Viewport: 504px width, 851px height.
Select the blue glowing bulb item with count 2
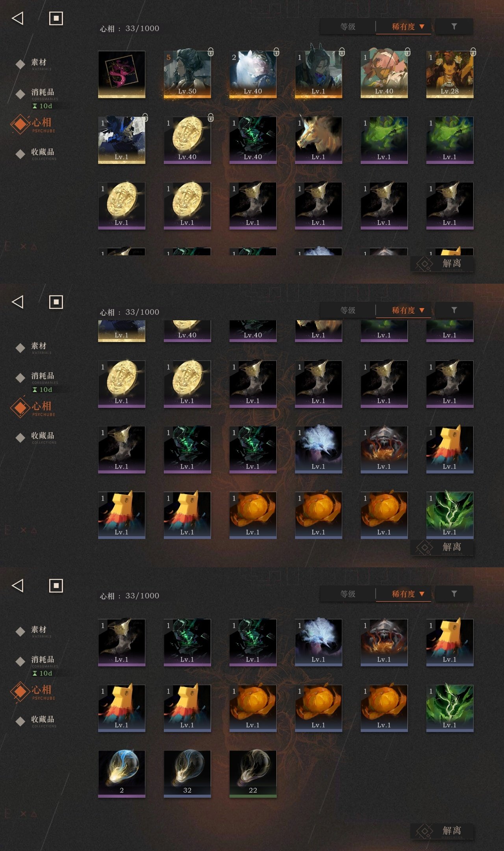[x=122, y=774]
